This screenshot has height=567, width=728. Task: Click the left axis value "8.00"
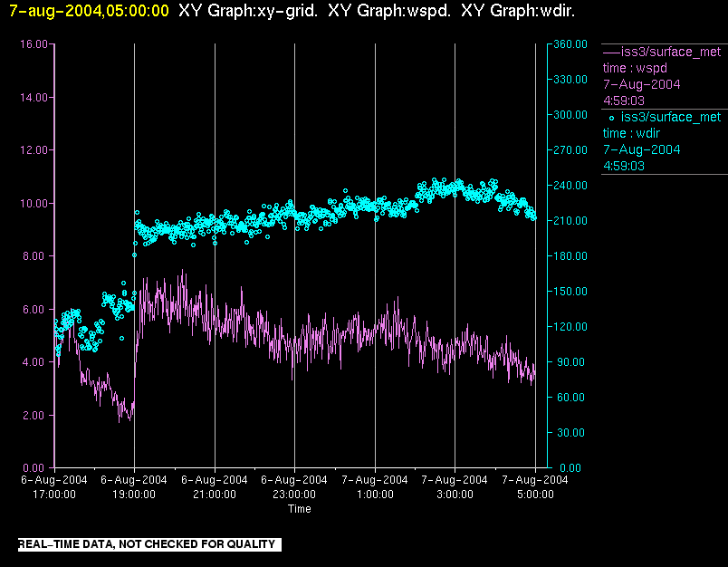point(35,256)
